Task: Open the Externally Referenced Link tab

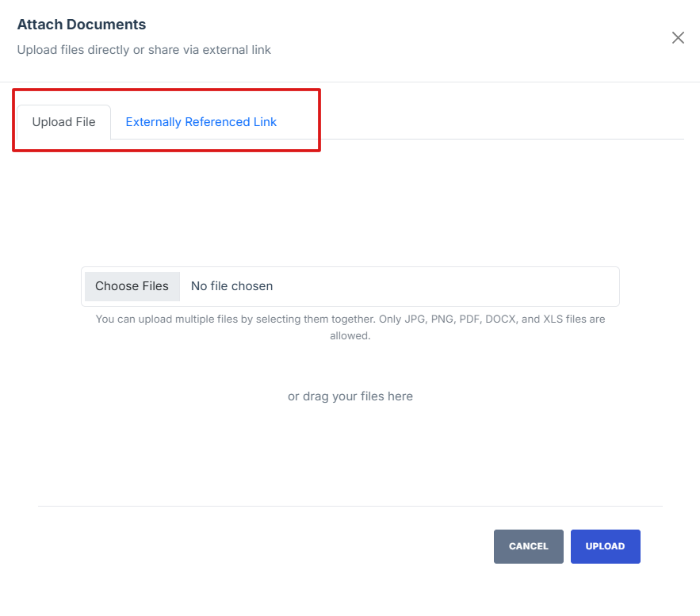Action: pyautogui.click(x=201, y=122)
